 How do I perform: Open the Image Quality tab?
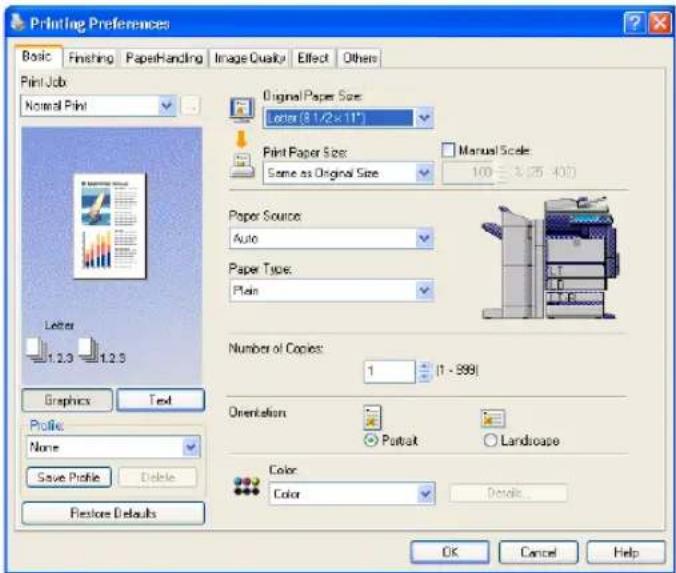click(x=250, y=58)
